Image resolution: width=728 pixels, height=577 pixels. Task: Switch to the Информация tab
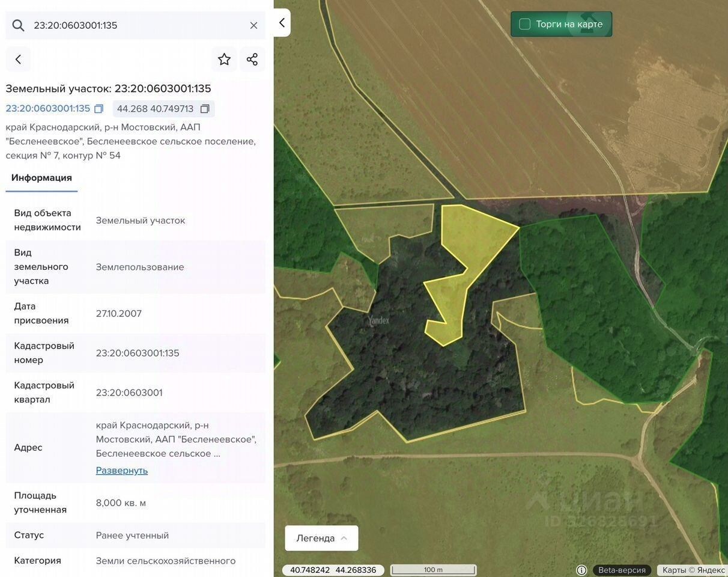pyautogui.click(x=41, y=178)
